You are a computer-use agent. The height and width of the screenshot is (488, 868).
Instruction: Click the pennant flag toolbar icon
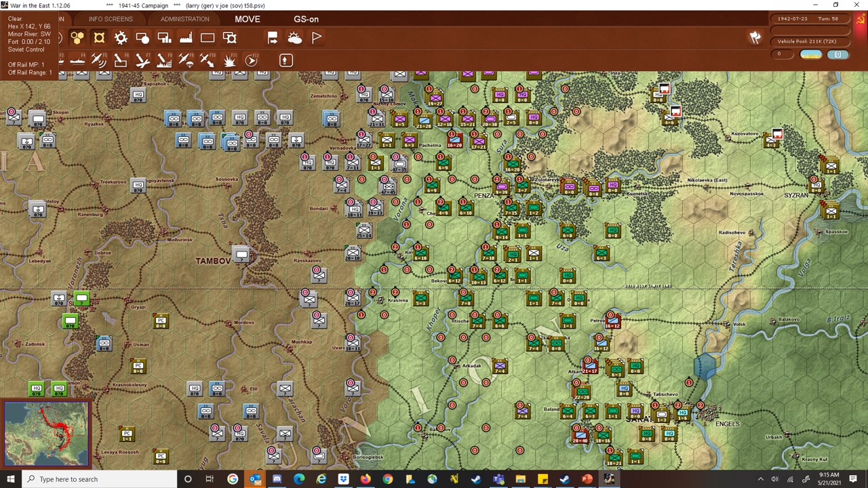tap(317, 38)
